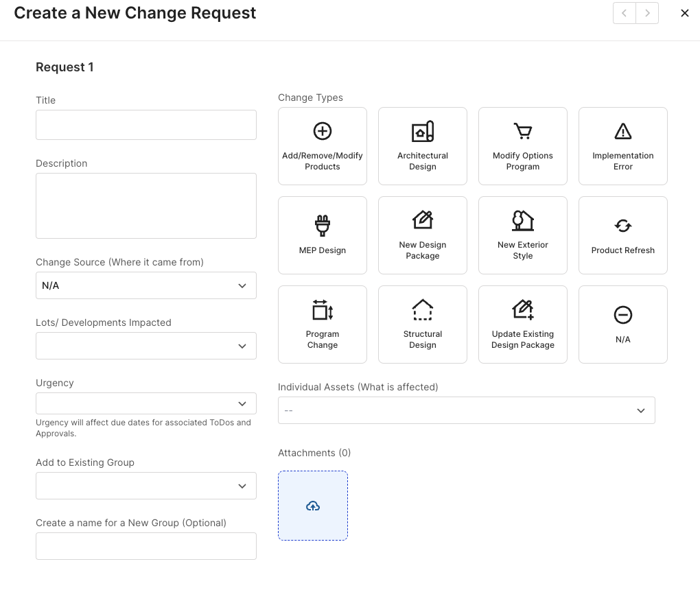Close the Create a New Change Request dialog
The width and height of the screenshot is (700, 590).
pos(684,14)
